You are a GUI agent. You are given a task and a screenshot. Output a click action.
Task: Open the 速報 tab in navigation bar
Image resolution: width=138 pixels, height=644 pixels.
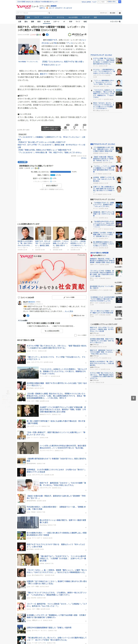(28, 17)
